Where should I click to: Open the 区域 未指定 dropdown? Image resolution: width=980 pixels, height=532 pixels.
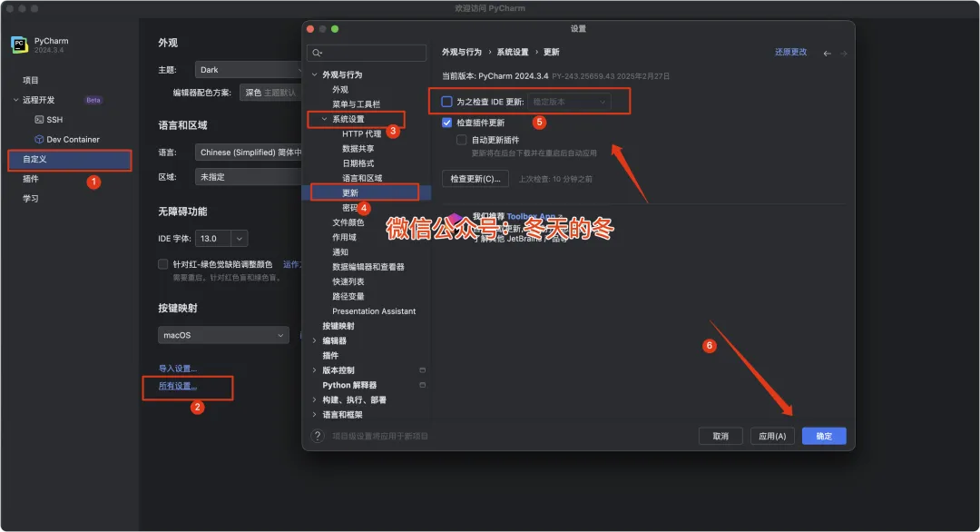(249, 177)
